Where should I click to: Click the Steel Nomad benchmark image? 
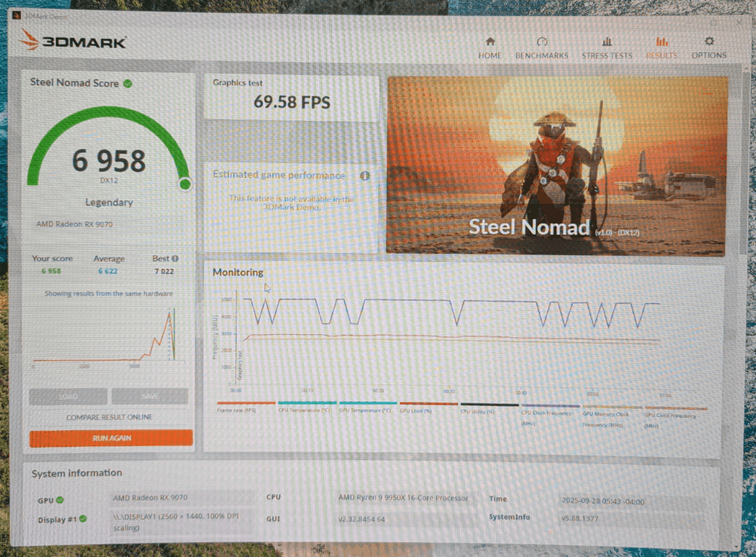(x=557, y=165)
